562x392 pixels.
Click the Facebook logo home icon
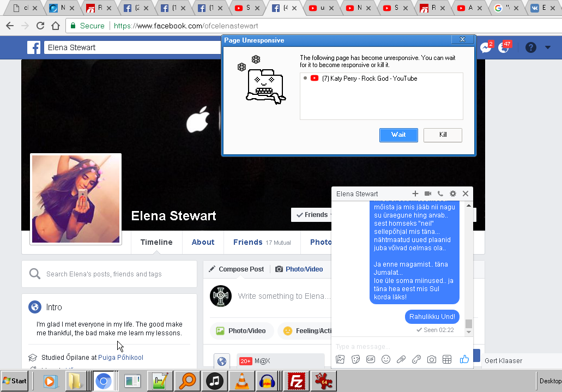(34, 47)
